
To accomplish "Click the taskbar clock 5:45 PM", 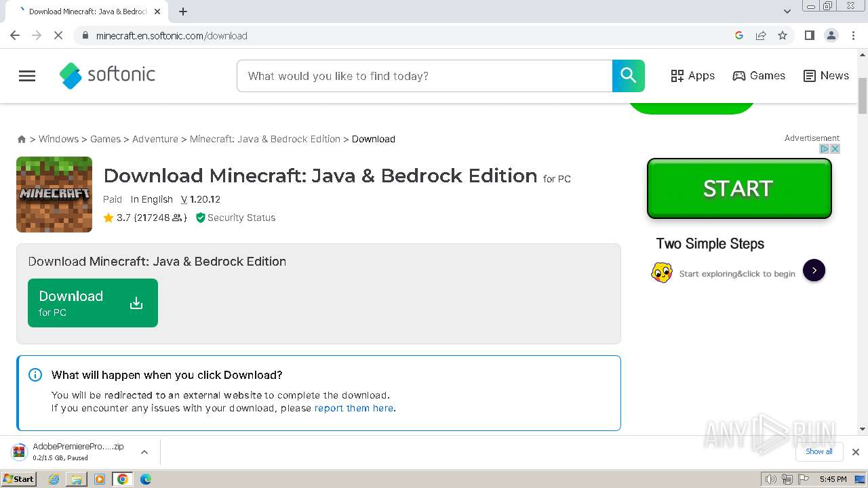I will pyautogui.click(x=833, y=479).
